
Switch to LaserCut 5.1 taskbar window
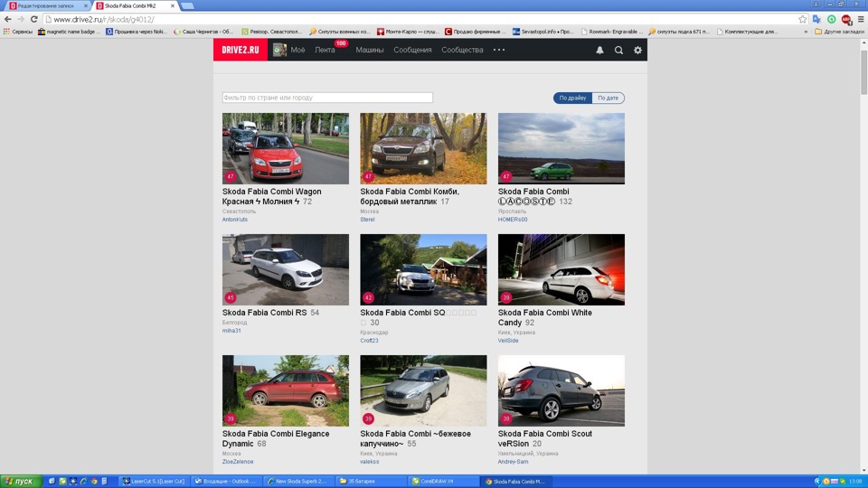154,482
